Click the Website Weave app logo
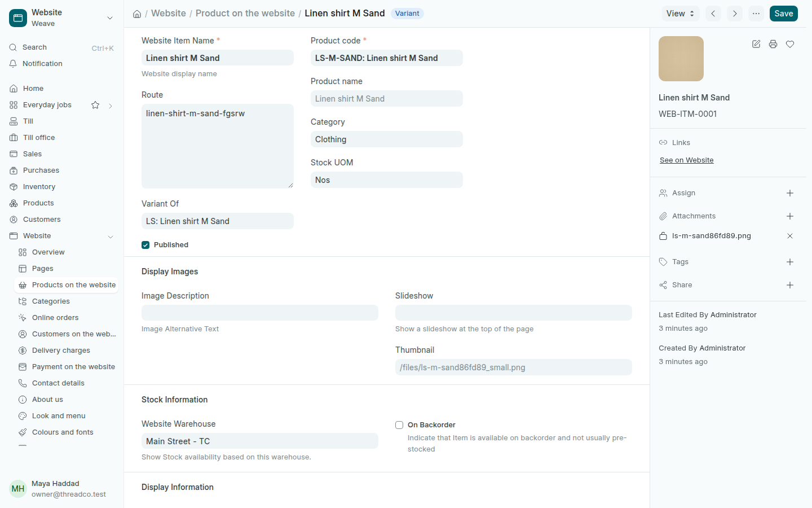This screenshot has height=508, width=812. (x=18, y=18)
